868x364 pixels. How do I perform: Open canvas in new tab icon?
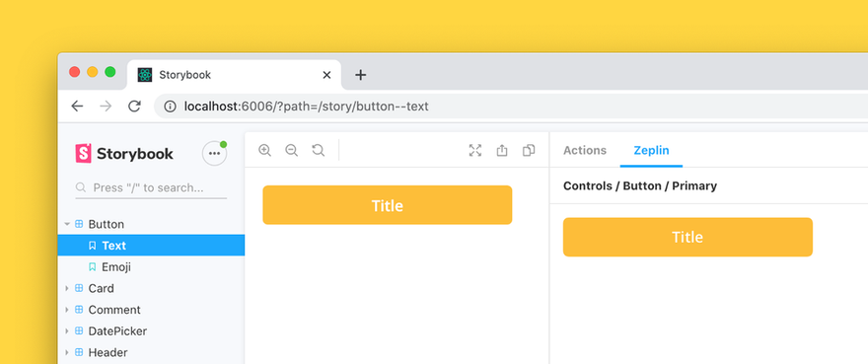coord(501,150)
